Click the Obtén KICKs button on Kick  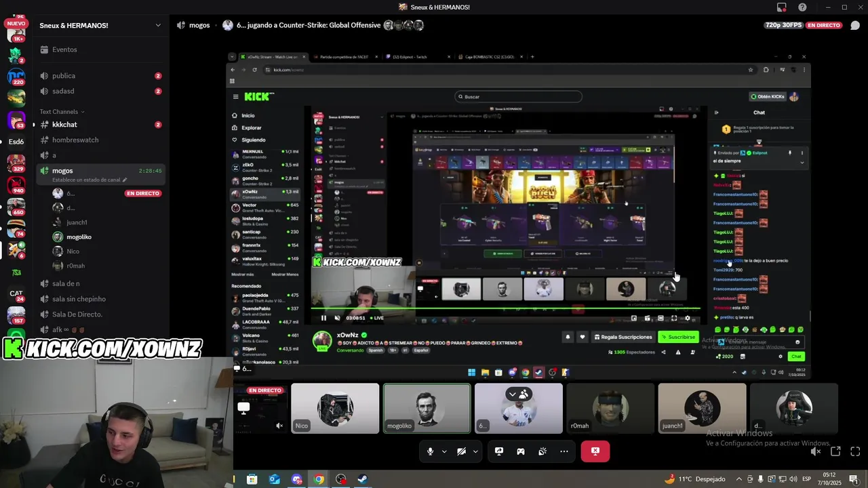767,97
